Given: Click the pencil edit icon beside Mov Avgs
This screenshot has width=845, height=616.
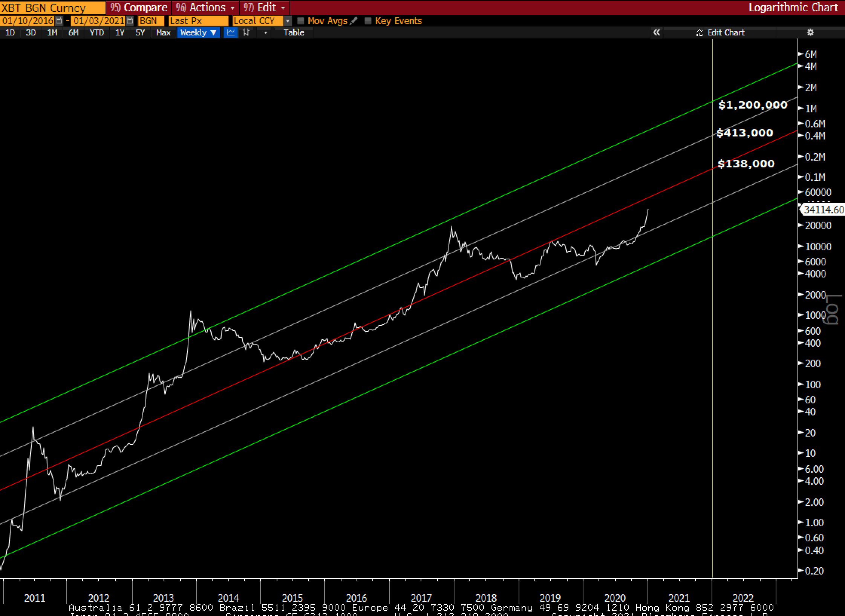Looking at the screenshot, I should [x=354, y=21].
